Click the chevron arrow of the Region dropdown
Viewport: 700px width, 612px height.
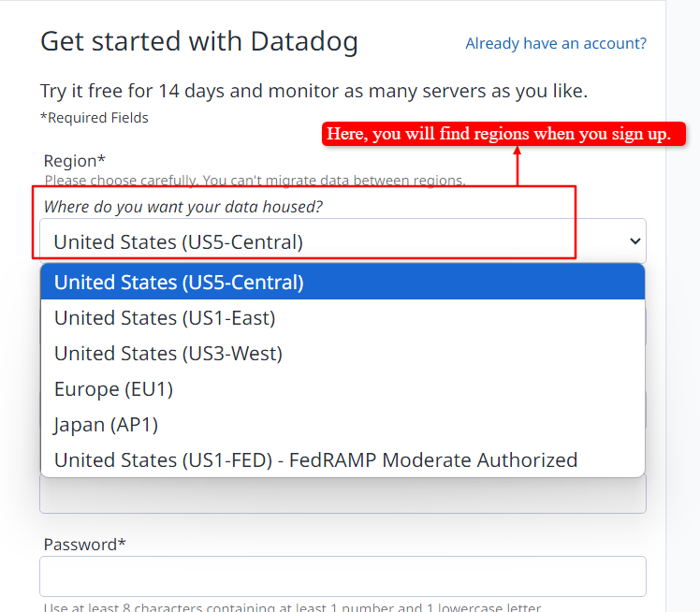click(635, 241)
